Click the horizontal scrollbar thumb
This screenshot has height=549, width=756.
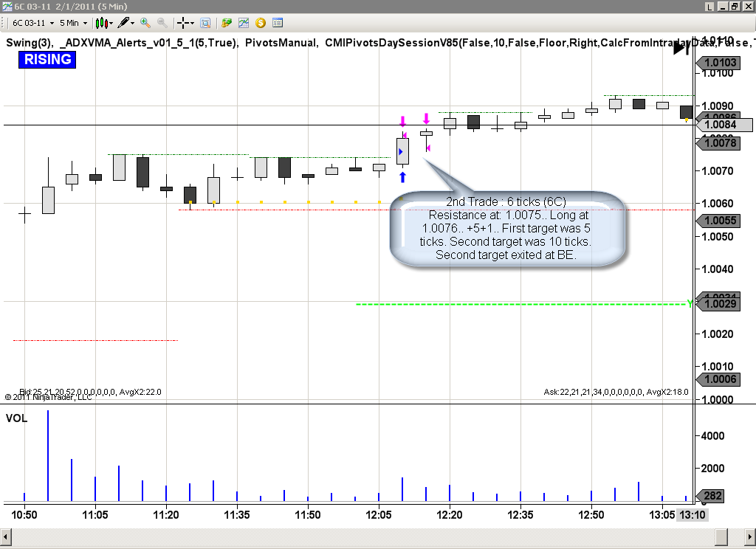pos(721,536)
